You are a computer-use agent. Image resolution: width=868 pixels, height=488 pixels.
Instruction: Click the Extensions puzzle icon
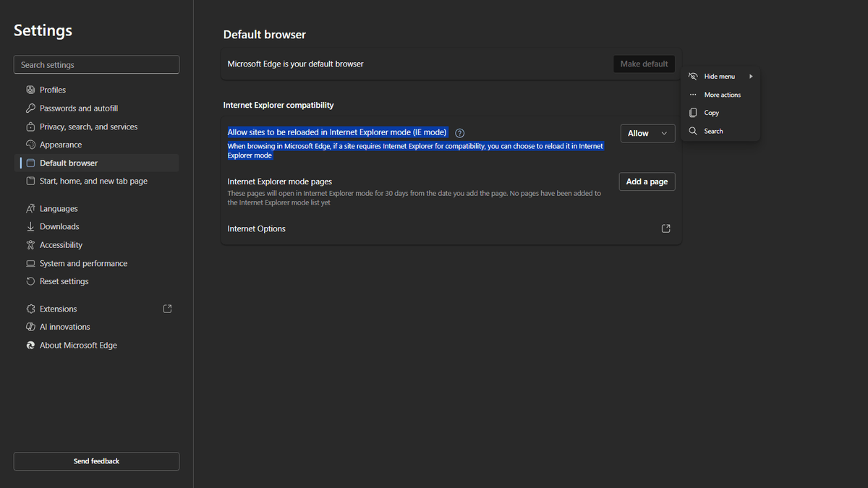pos(30,309)
